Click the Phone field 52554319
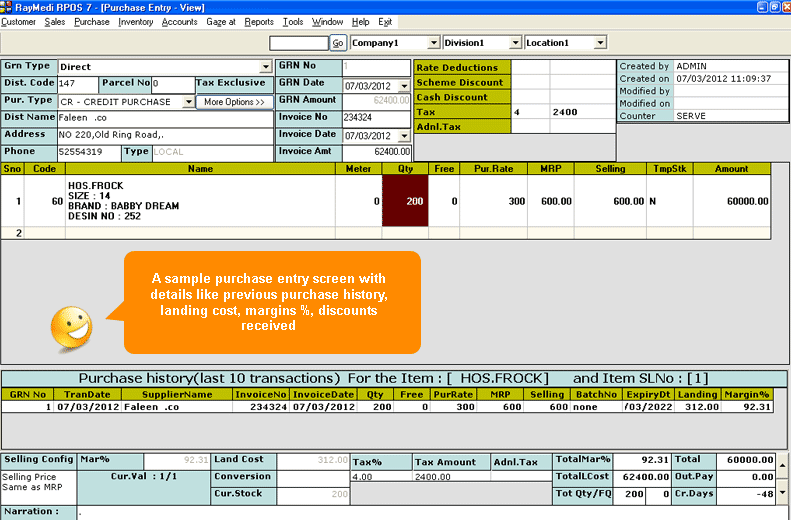Screen dimensions: 791x520 pos(89,152)
